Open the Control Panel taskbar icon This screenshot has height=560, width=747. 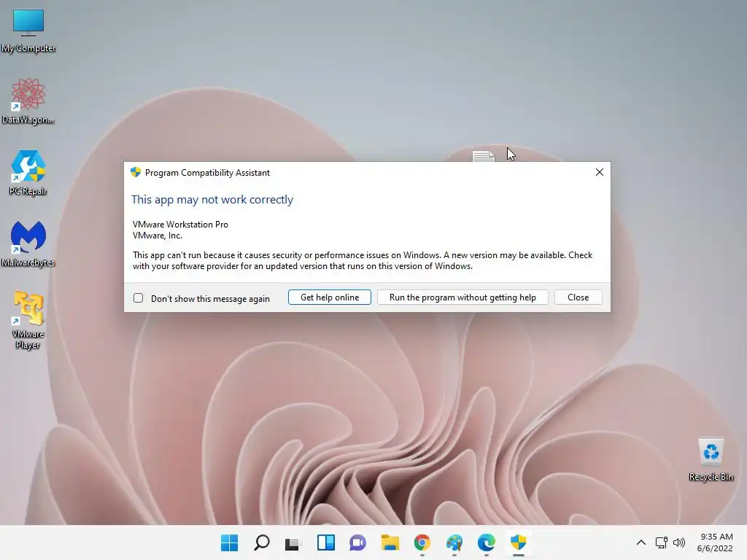click(454, 542)
